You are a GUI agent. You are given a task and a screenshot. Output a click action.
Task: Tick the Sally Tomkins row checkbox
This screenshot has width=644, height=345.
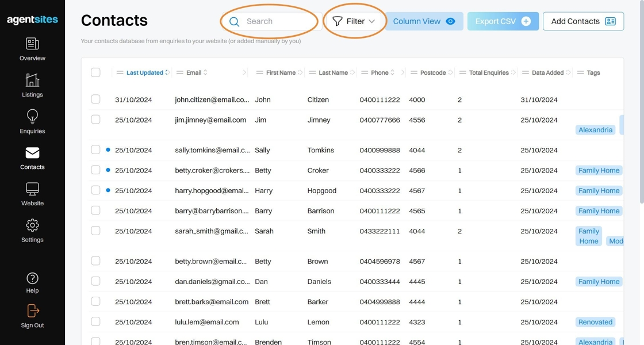pos(95,149)
